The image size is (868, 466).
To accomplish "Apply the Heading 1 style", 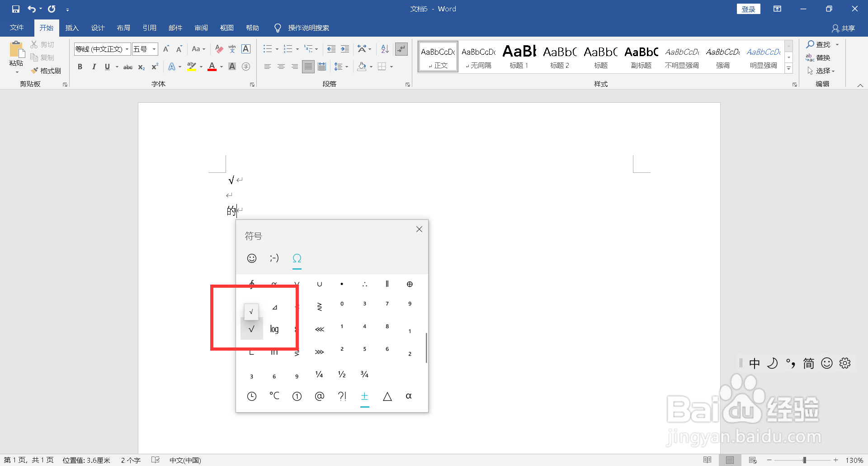I will 519,56.
